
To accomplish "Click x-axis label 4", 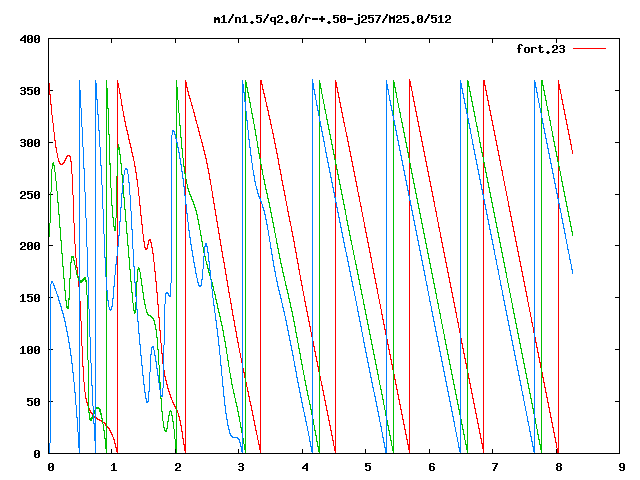I will coord(305,467).
